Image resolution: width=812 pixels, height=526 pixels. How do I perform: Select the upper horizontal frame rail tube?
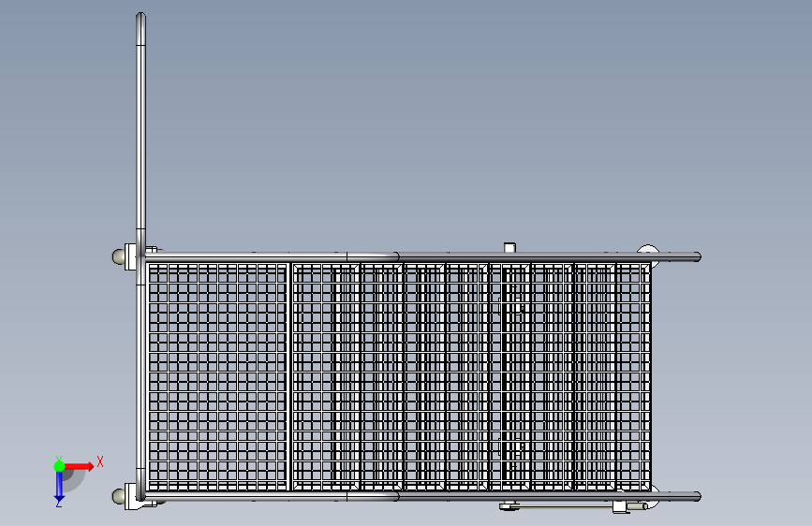pyautogui.click(x=422, y=256)
